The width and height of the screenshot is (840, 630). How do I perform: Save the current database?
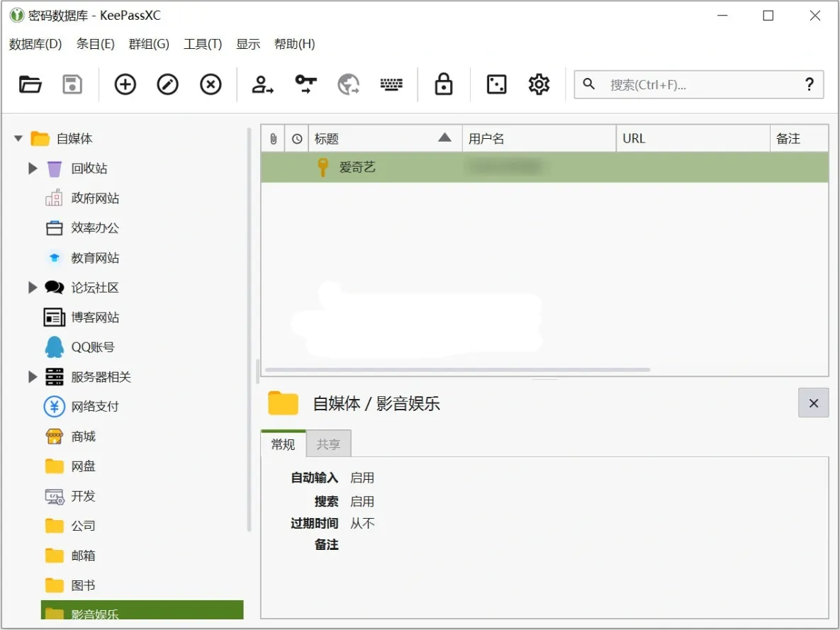coord(73,84)
